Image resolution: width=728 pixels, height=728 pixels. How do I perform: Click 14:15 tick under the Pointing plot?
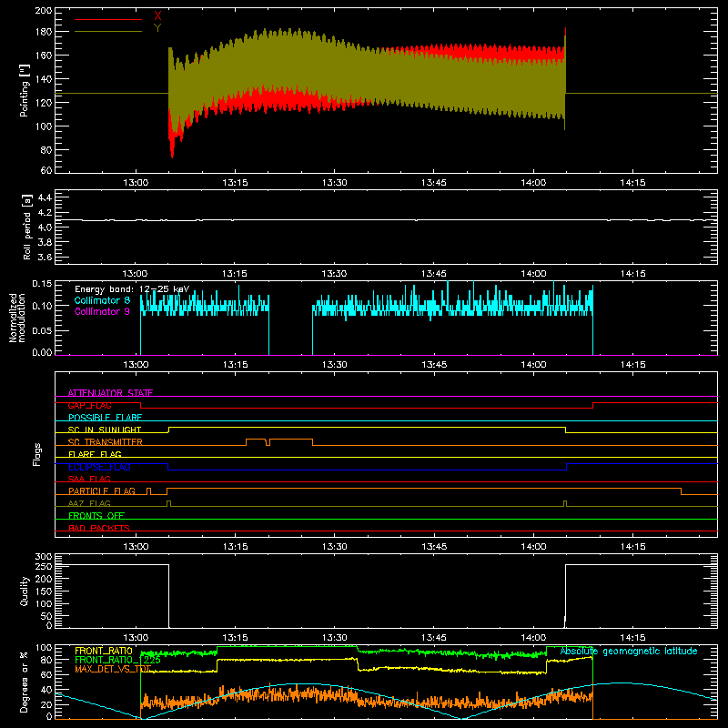tap(632, 183)
